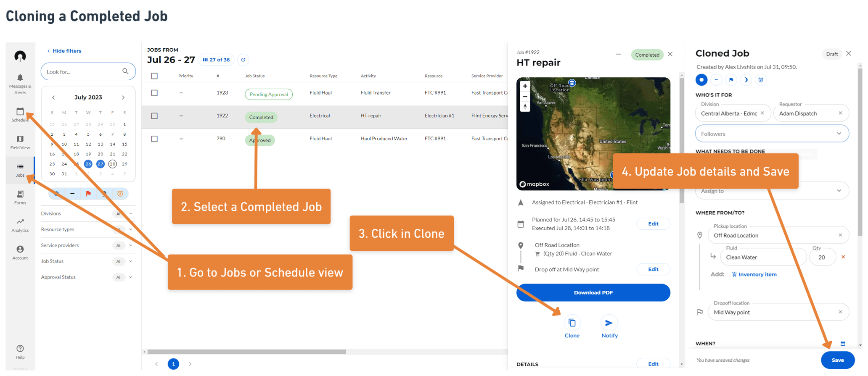The image size is (868, 376).
Task: Open the Field View map icon
Action: (x=20, y=139)
